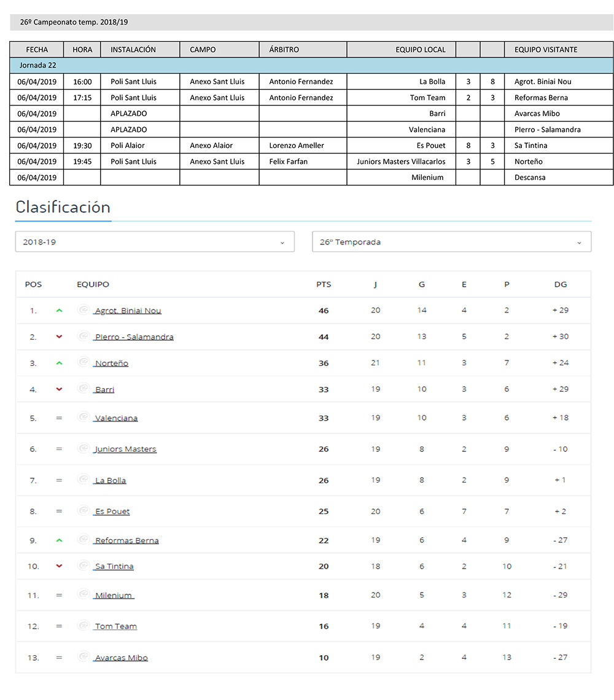This screenshot has width=614, height=700.
Task: Open the 2018-19 season dropdown
Action: [x=155, y=242]
